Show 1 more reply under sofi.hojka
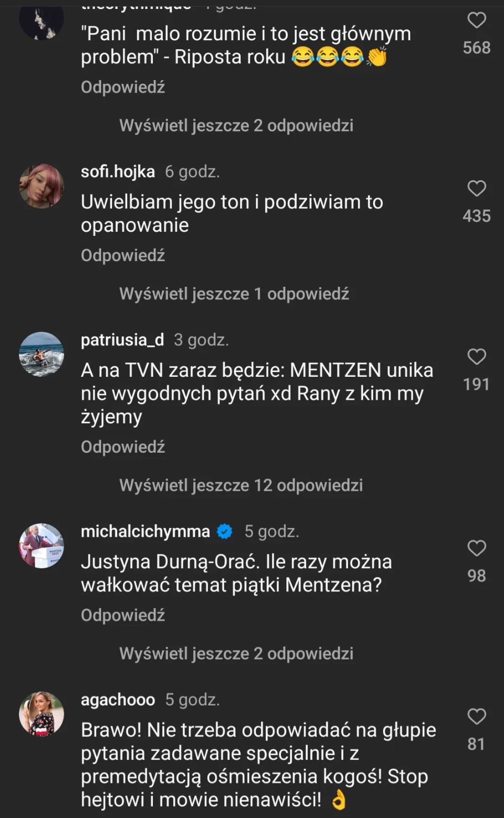Screen dimensions: 504x818 [x=234, y=294]
